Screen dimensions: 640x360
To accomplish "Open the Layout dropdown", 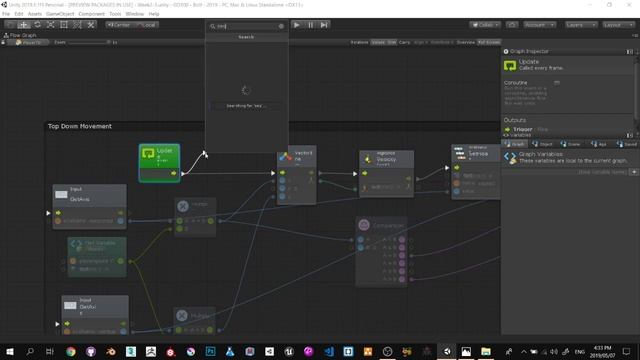I will coord(618,25).
